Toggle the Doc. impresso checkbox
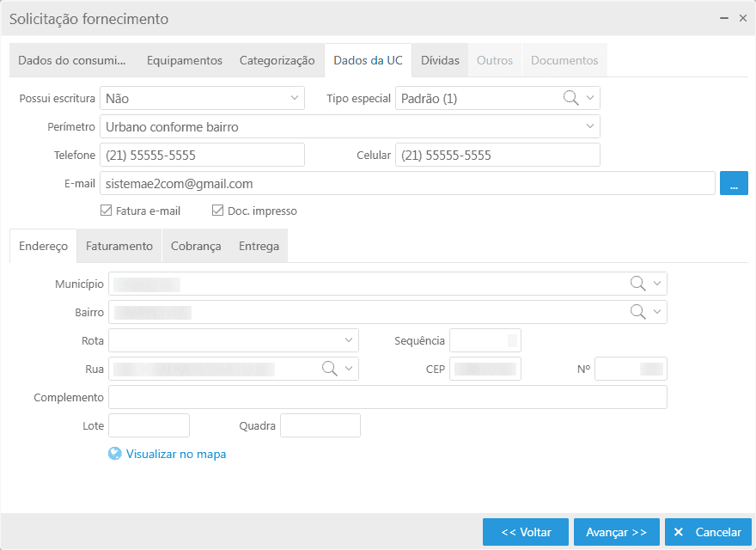Screen dimensions: 756x550 [x=218, y=211]
